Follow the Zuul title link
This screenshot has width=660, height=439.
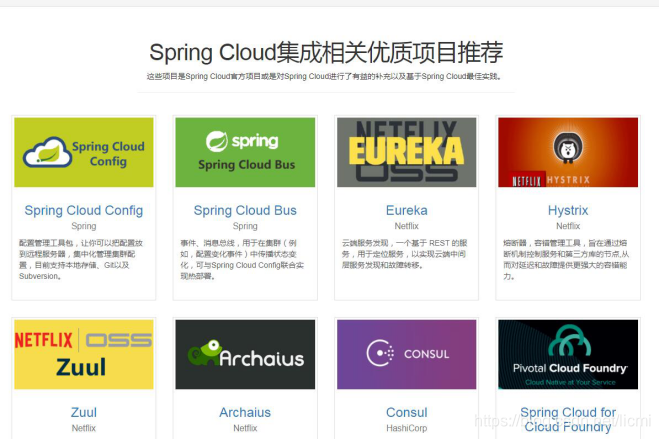84,412
